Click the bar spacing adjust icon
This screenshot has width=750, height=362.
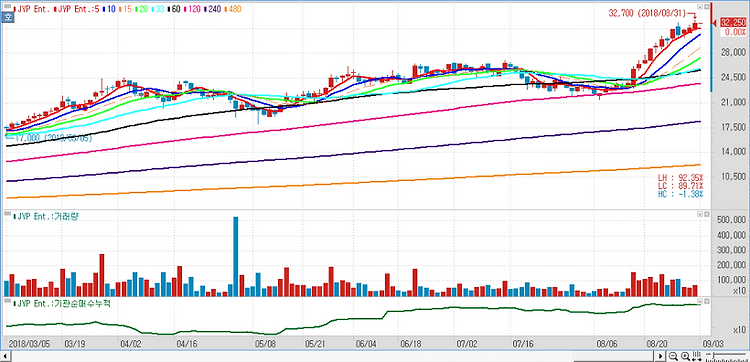696,356
